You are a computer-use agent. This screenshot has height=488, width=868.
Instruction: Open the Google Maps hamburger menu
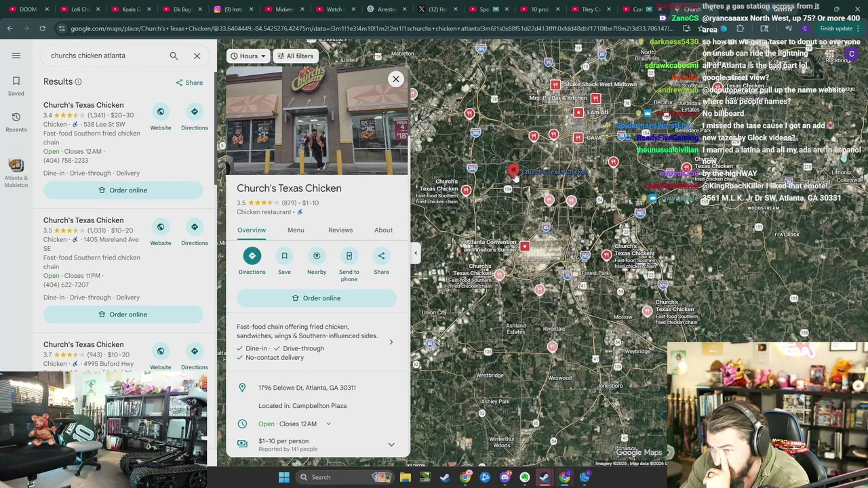click(x=16, y=56)
